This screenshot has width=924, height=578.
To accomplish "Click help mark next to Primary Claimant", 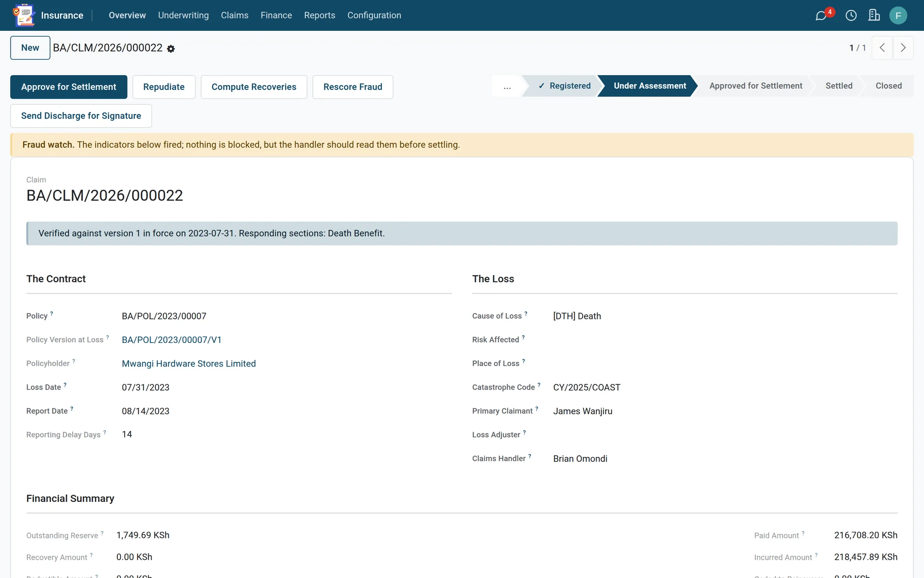I will (x=537, y=408).
